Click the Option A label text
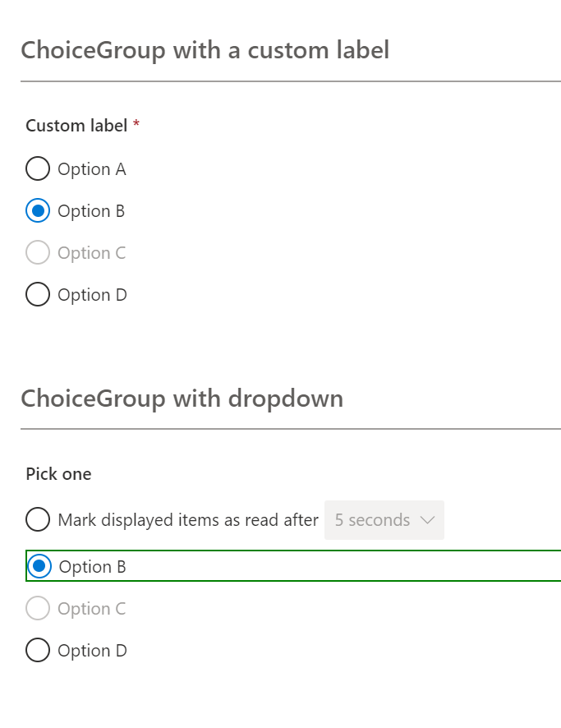 click(92, 168)
